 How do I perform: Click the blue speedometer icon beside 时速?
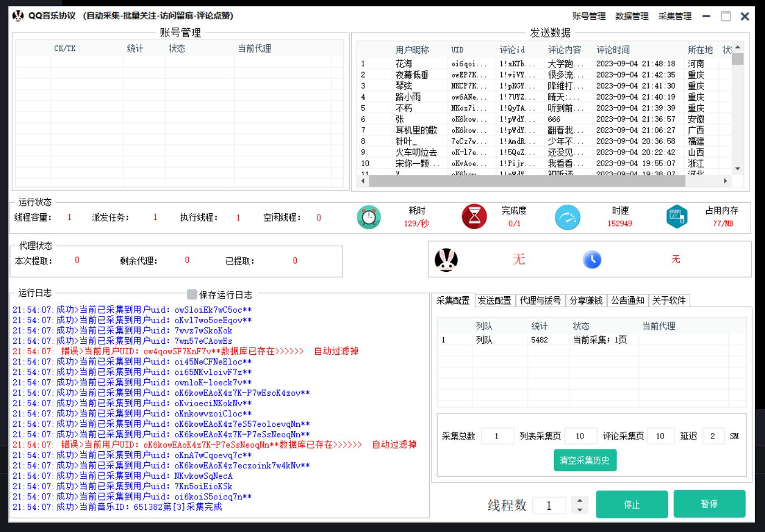pyautogui.click(x=567, y=217)
